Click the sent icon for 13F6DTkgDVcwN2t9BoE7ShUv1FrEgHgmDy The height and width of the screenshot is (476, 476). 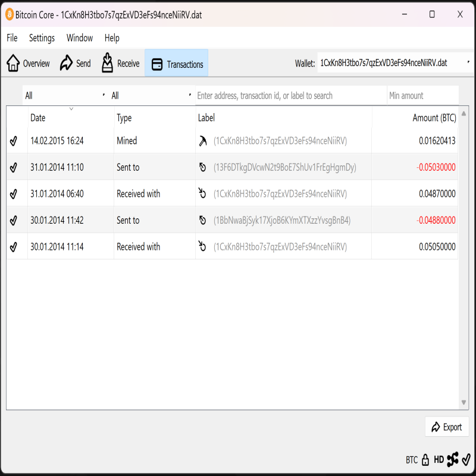pyautogui.click(x=203, y=167)
